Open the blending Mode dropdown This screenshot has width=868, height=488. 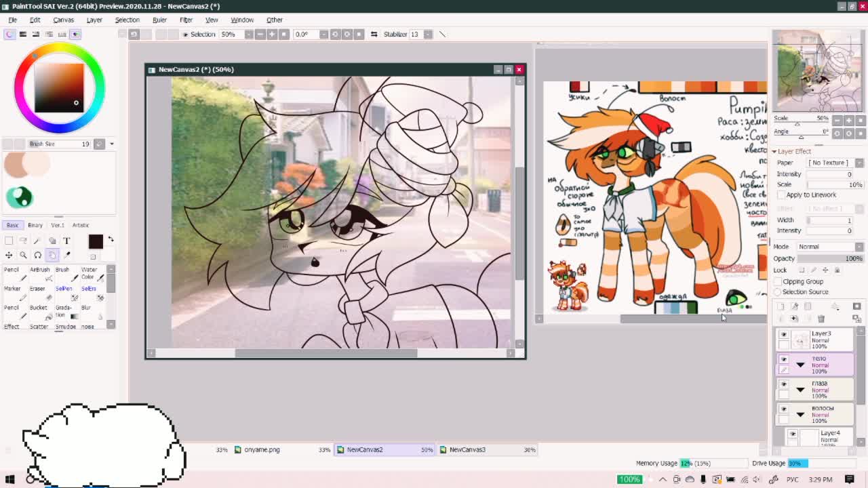coord(859,247)
